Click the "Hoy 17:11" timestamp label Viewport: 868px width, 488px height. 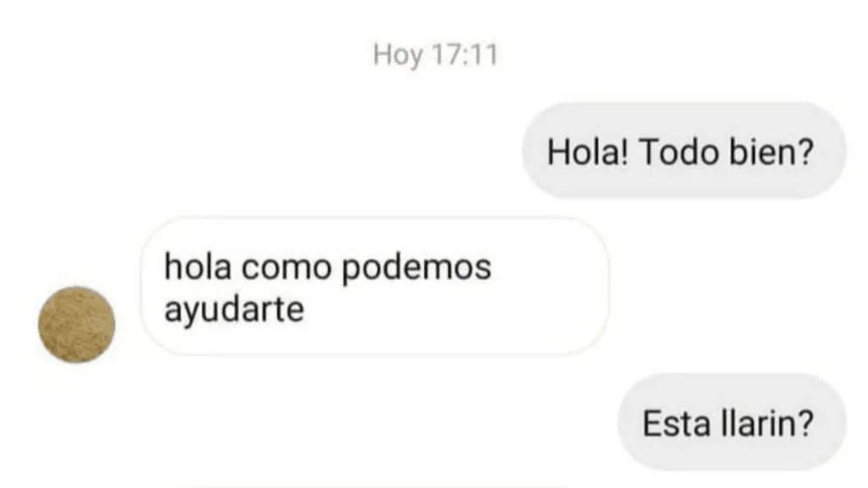point(436,55)
